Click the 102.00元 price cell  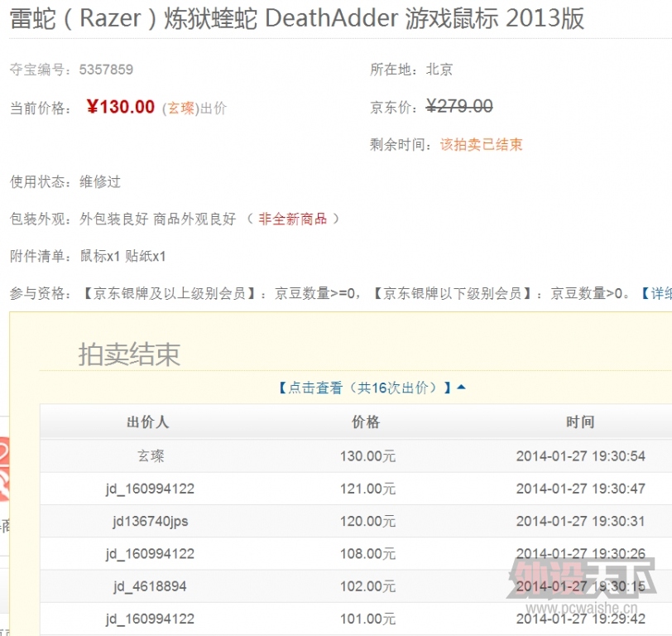coord(367,586)
